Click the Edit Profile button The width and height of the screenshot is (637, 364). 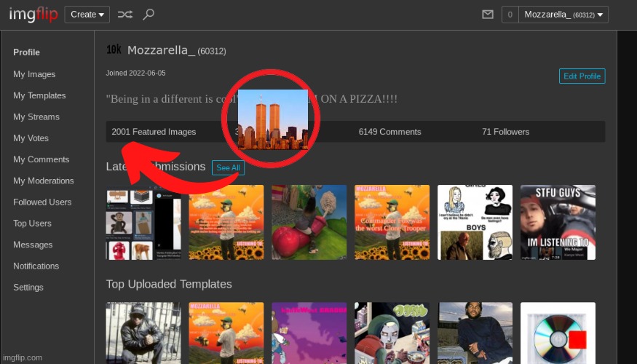pyautogui.click(x=582, y=76)
